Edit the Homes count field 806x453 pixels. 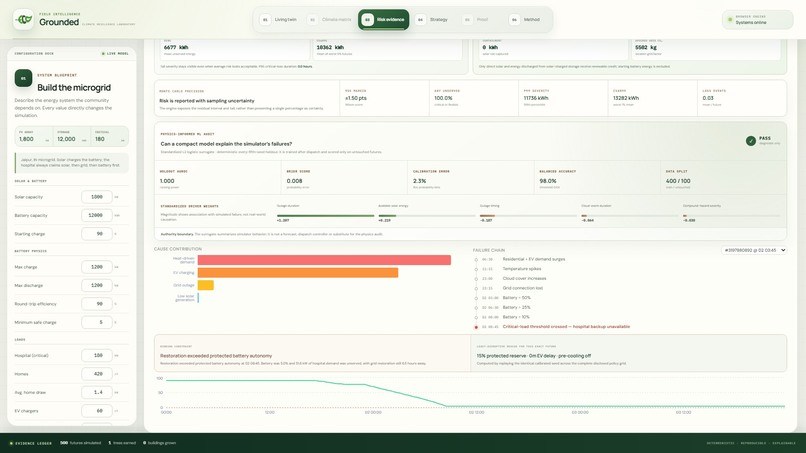click(97, 374)
